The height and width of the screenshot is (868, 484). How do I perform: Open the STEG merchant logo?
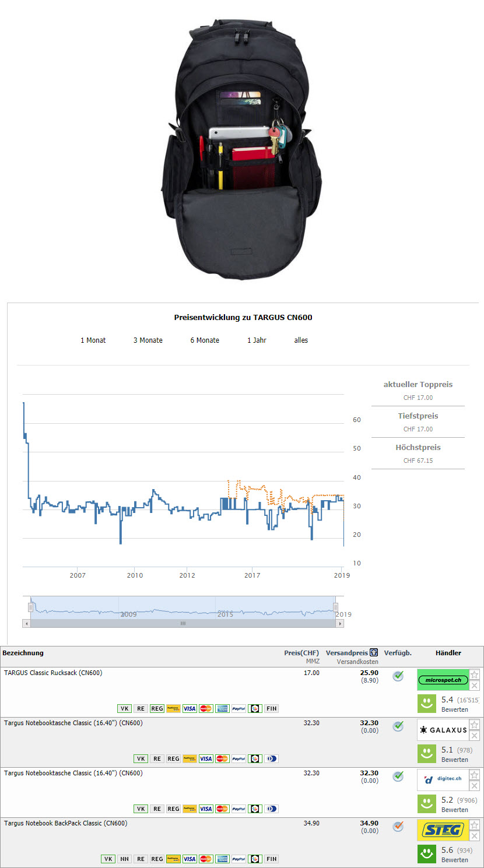(443, 830)
